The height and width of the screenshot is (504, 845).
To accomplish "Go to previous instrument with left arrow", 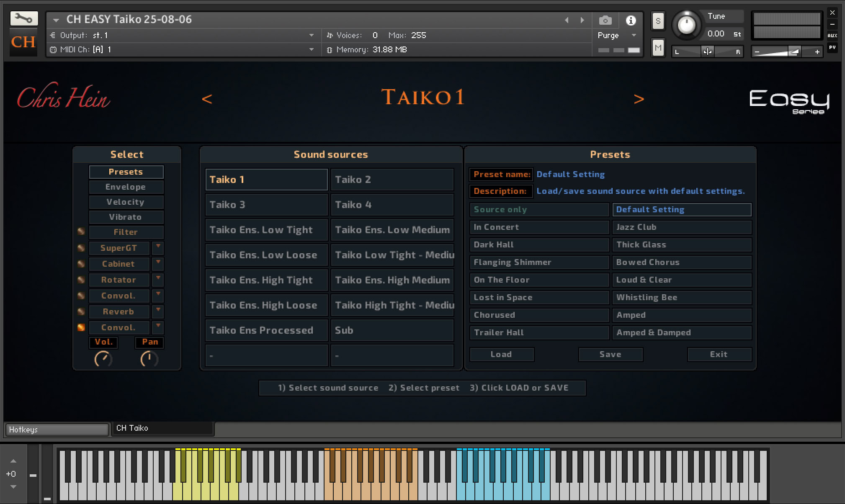I will (x=567, y=20).
